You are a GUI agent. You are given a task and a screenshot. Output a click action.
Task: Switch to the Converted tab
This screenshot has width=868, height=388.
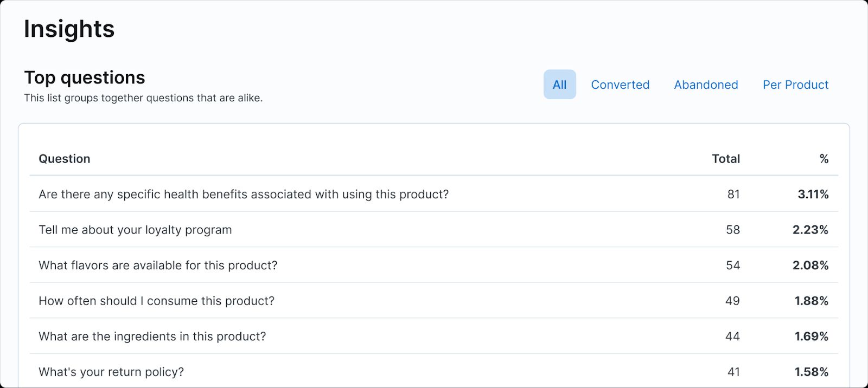point(620,85)
